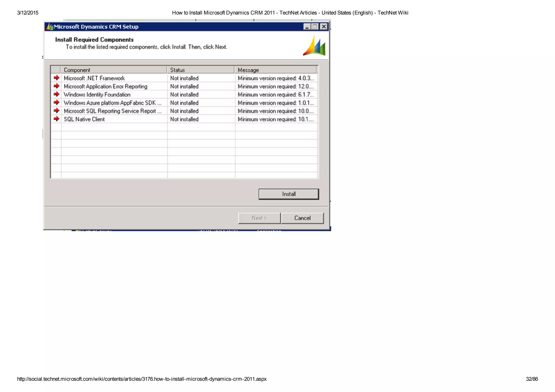The height and width of the screenshot is (392, 555).
Task: Select the red arrow beside Microsoft SQL Reporting Service Report
Action: click(x=56, y=111)
